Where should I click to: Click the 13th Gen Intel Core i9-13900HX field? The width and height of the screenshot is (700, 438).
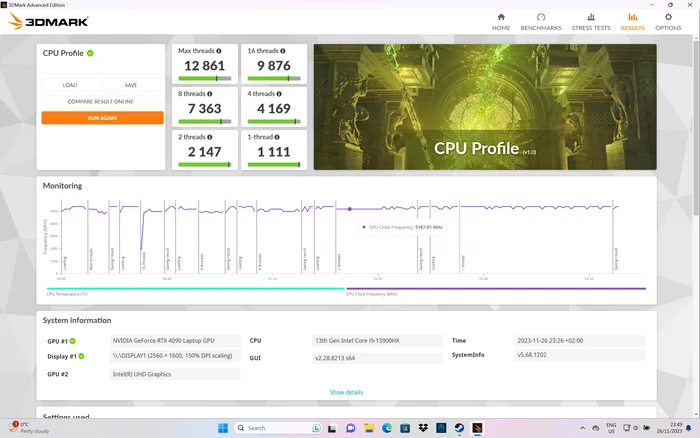pyautogui.click(x=377, y=341)
